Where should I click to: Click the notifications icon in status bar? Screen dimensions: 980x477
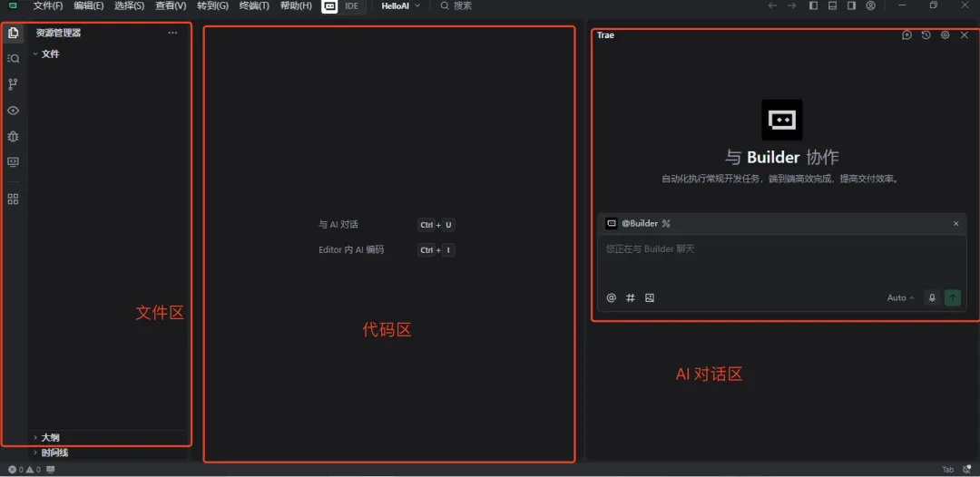point(967,470)
